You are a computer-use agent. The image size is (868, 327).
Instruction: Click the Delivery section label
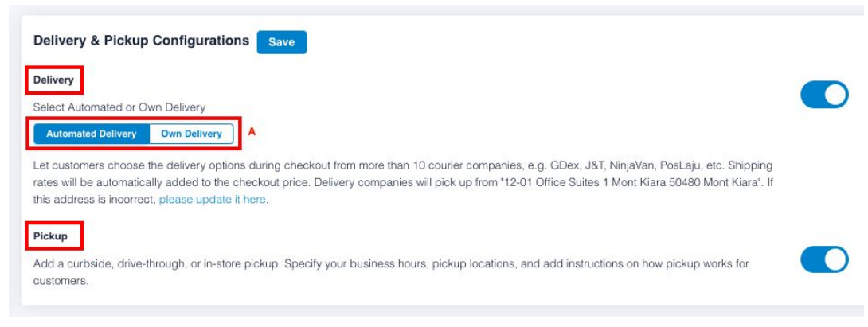coord(55,80)
